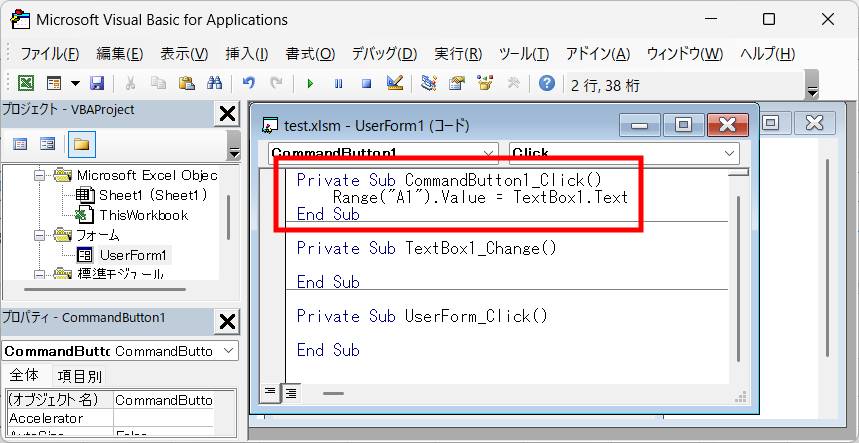The width and height of the screenshot is (859, 443).
Task: Click the Copy toolbar icon
Action: (x=159, y=84)
